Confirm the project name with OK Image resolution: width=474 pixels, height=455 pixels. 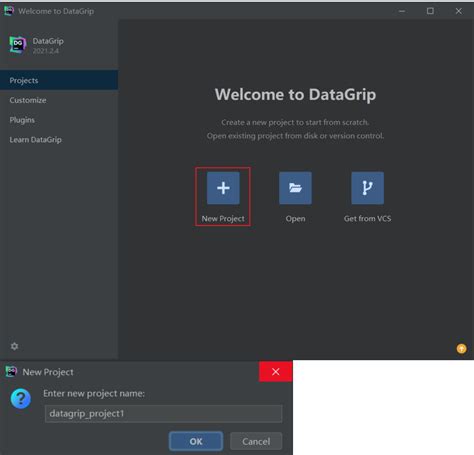pyautogui.click(x=196, y=441)
